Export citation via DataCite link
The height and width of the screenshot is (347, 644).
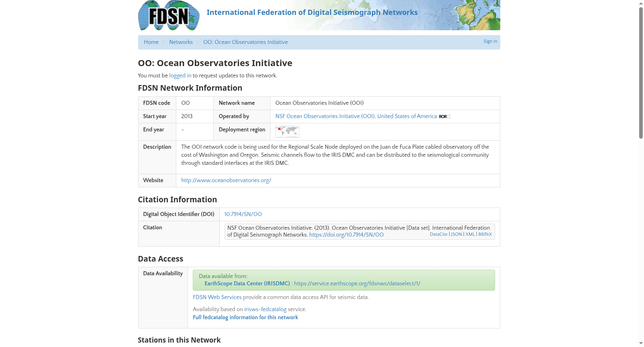[x=439, y=234]
